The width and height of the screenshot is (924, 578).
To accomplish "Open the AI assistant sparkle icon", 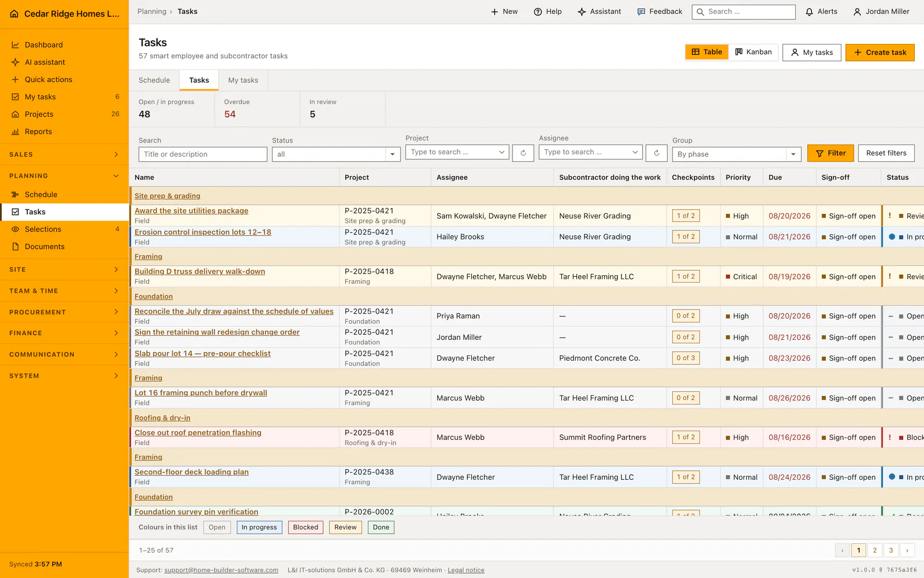I will (16, 62).
